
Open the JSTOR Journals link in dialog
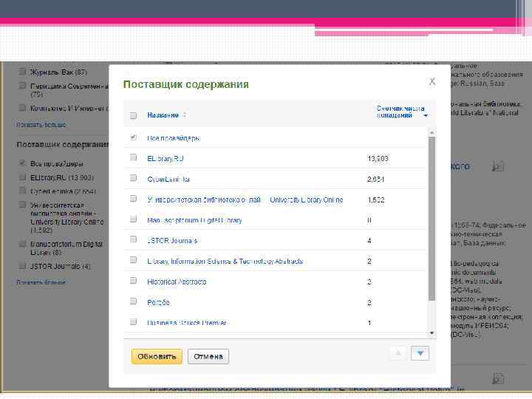tap(172, 241)
